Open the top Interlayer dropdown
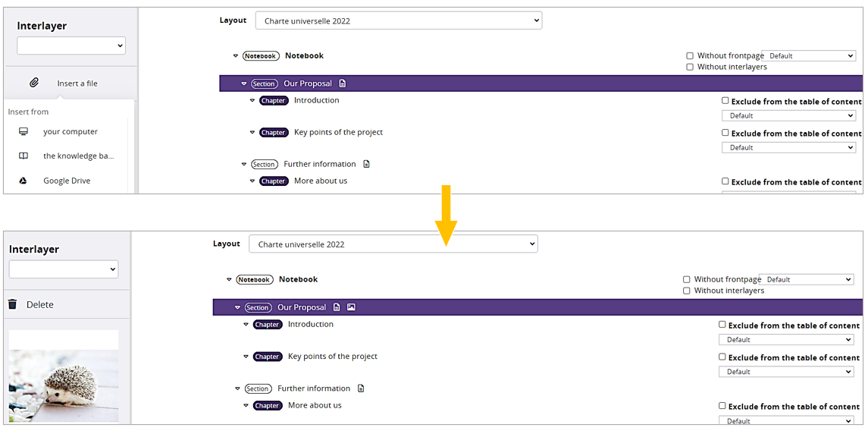Viewport: 868px width, 431px height. click(x=71, y=46)
